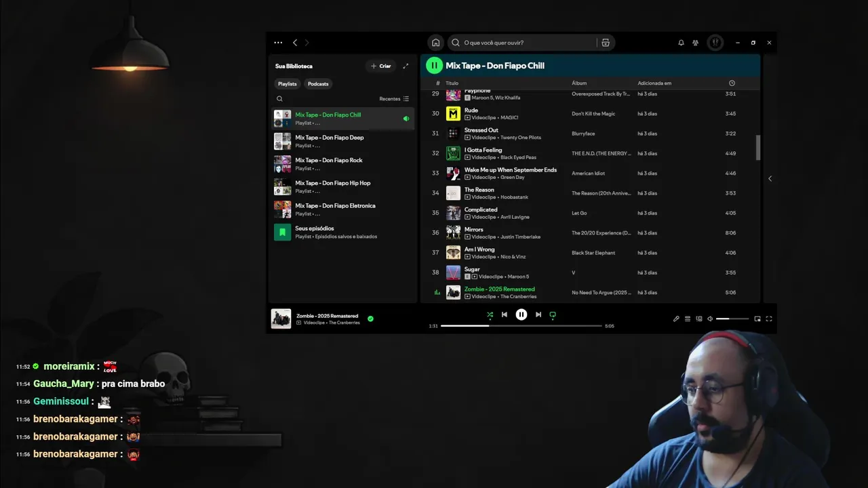The width and height of the screenshot is (868, 488).
Task: Open friend activity icon
Action: tap(696, 43)
